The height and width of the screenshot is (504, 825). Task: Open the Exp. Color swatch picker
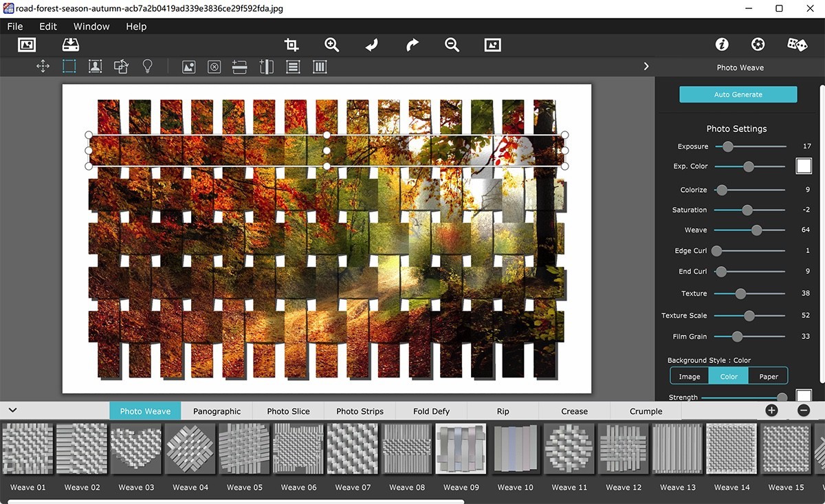[x=803, y=166]
